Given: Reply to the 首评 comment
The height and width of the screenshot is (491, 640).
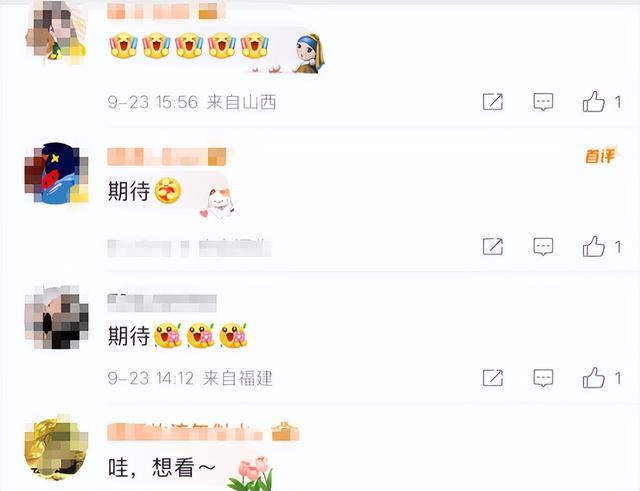Looking at the screenshot, I should pos(543,247).
